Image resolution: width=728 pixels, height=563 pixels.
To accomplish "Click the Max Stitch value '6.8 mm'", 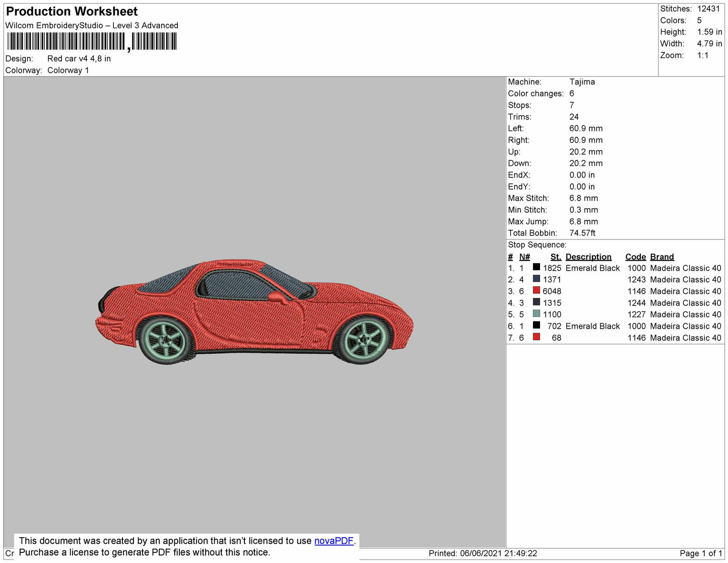I will pos(583,198).
